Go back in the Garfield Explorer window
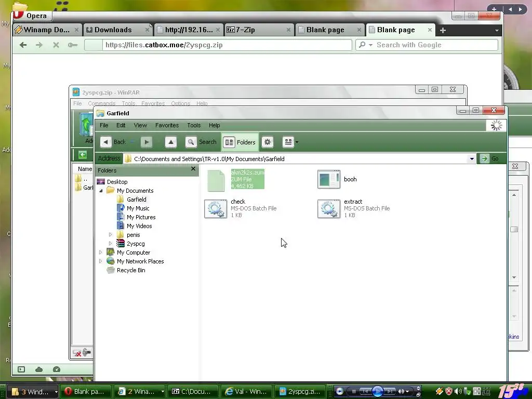Screen dimensions: 532x399 click(x=114, y=142)
